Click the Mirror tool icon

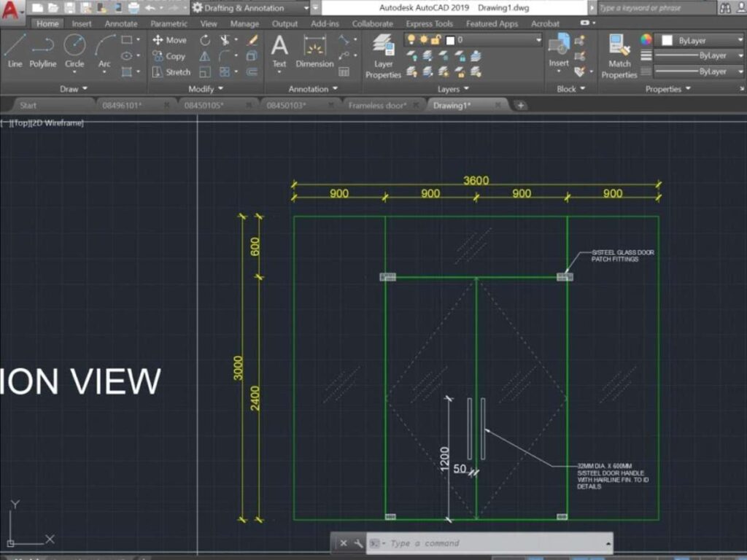205,56
